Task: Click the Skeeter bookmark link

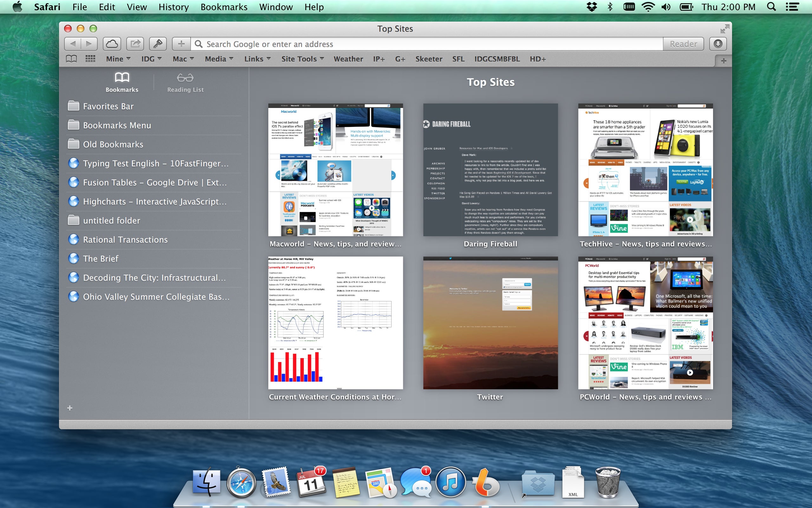Action: point(429,59)
